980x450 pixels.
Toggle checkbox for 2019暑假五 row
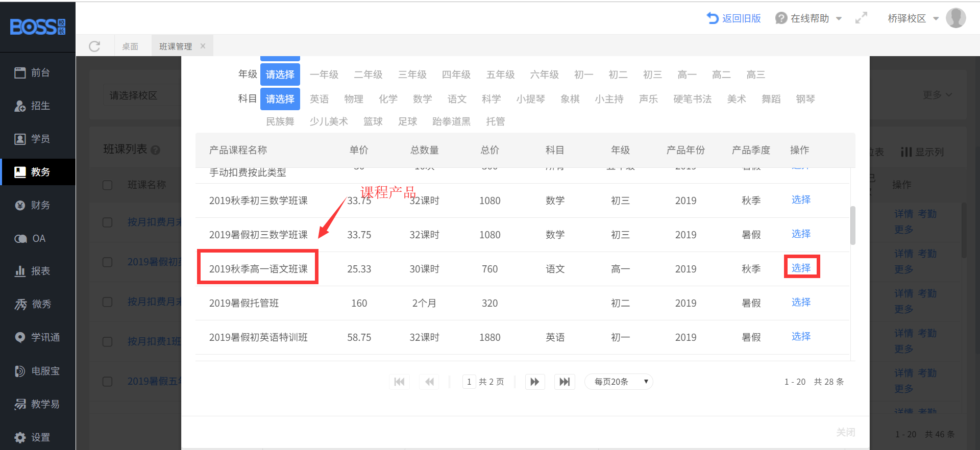point(107,381)
